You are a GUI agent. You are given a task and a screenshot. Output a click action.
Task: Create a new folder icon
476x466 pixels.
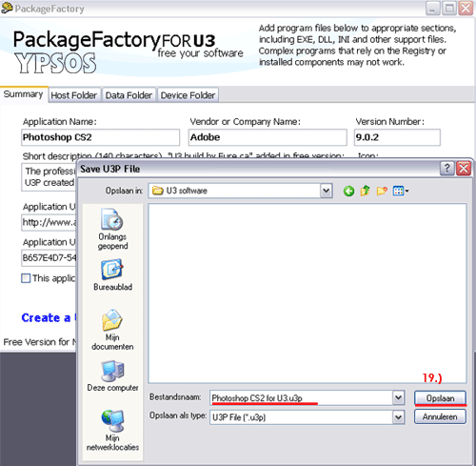(x=382, y=191)
